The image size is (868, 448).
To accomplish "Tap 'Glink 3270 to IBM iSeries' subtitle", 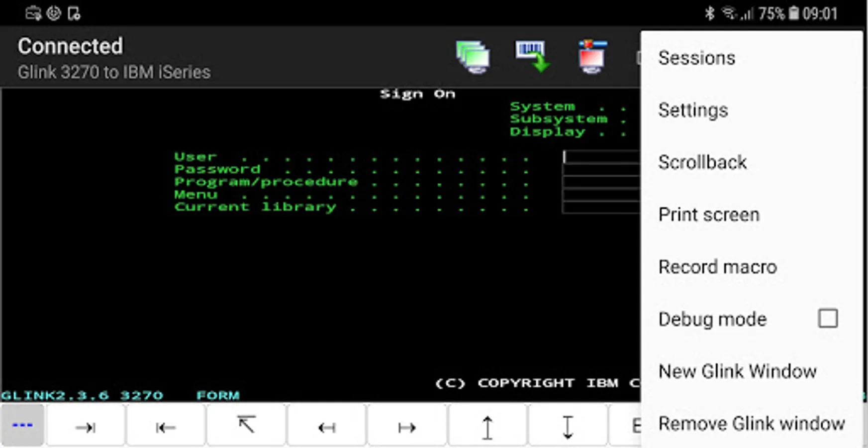I will tap(114, 72).
